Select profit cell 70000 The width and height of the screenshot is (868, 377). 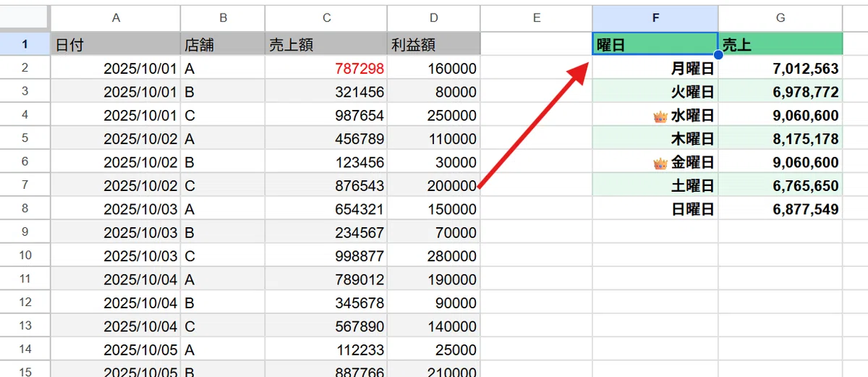point(433,233)
